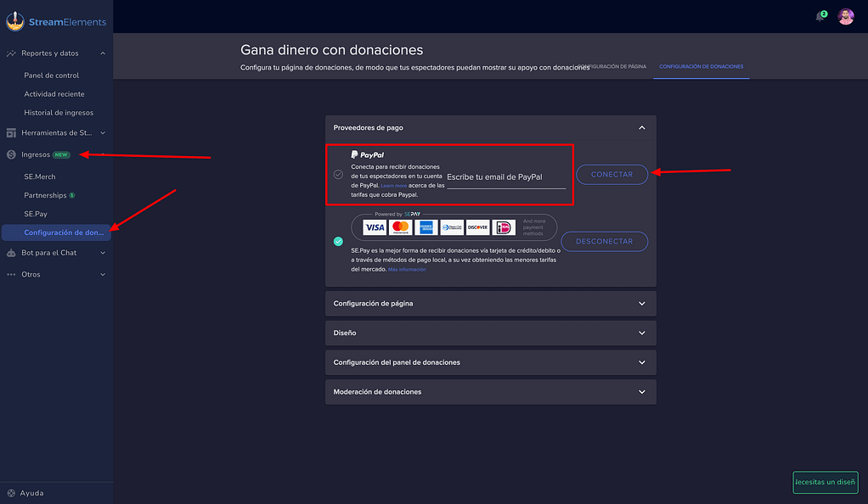Click the Discover card icon
Viewport: 868px width, 504px height.
[x=477, y=227]
